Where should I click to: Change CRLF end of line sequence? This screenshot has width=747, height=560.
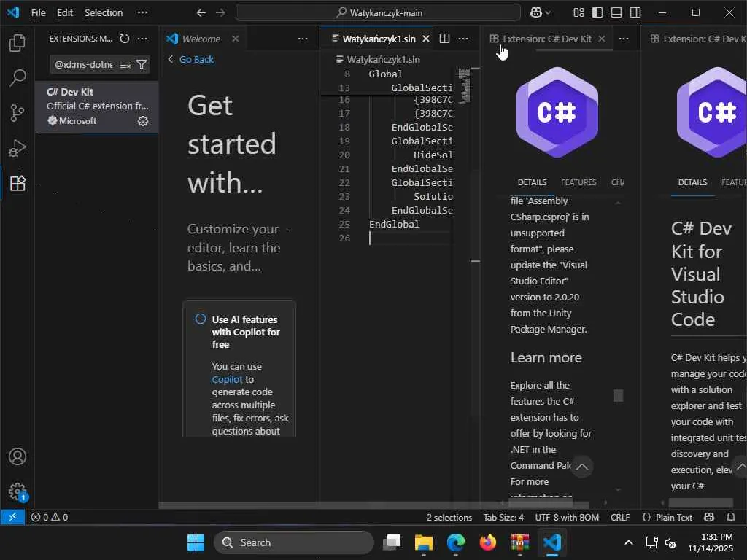coord(620,517)
